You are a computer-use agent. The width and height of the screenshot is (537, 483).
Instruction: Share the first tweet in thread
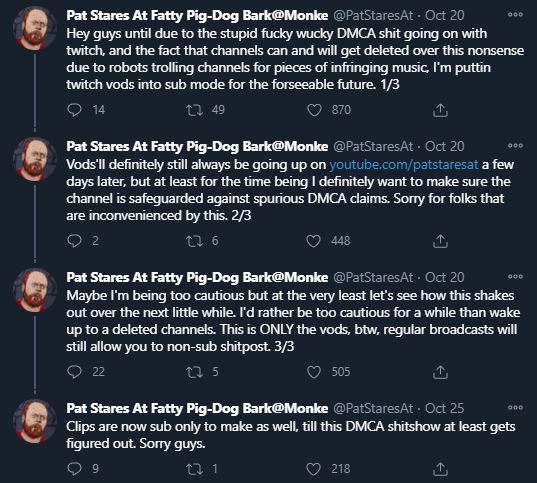pyautogui.click(x=440, y=110)
